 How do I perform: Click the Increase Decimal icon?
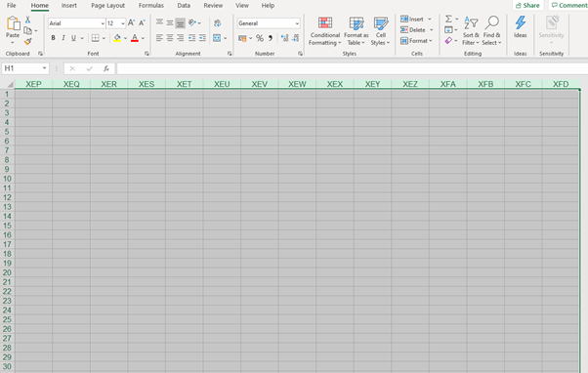(x=284, y=38)
